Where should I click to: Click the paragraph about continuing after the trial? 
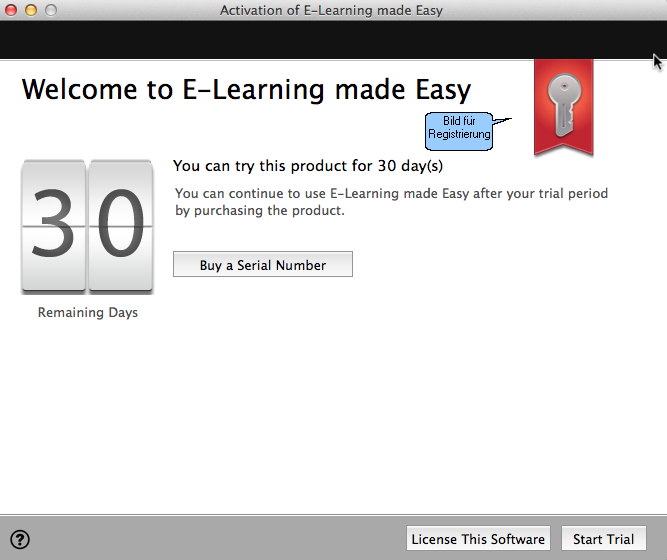tap(390, 202)
